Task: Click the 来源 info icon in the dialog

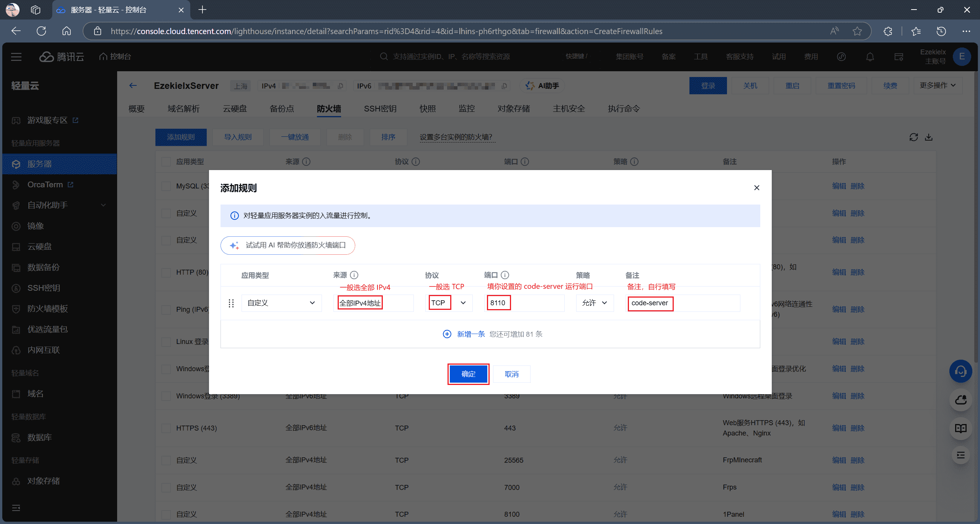Action: 354,275
